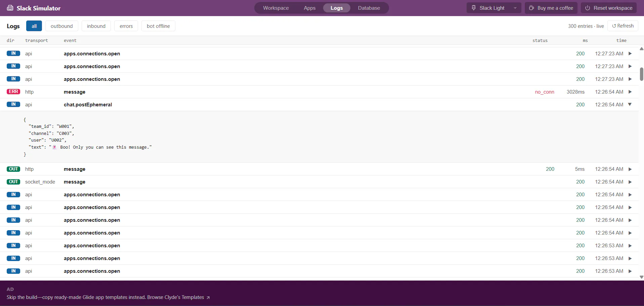644x306 pixels.
Task: Click the IN badge on chat.postEphemeral row
Action: click(x=13, y=104)
